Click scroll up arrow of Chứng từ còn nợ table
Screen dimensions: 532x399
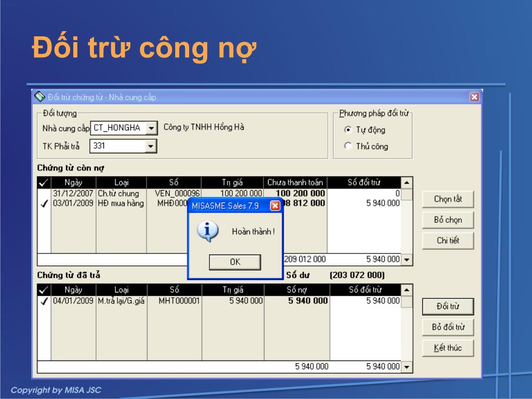point(406,182)
